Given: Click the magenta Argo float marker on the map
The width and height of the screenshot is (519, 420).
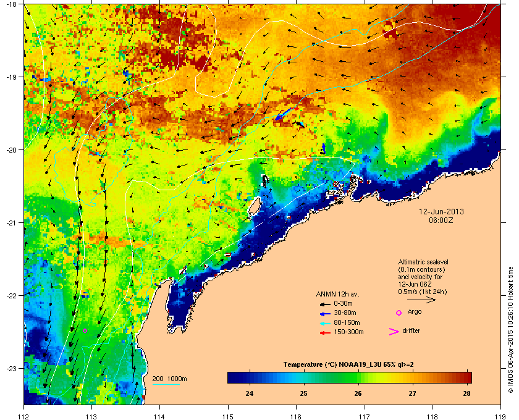Looking at the screenshot, I should 85,330.
